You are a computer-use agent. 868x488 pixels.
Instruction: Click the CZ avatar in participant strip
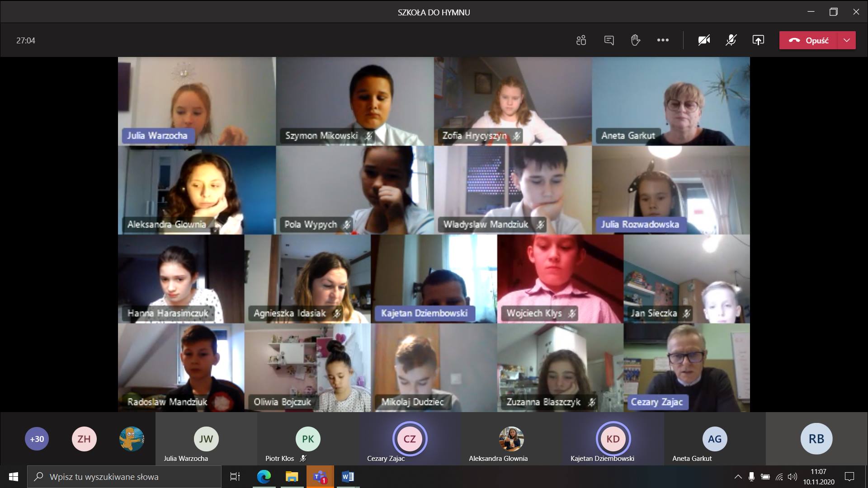click(410, 439)
